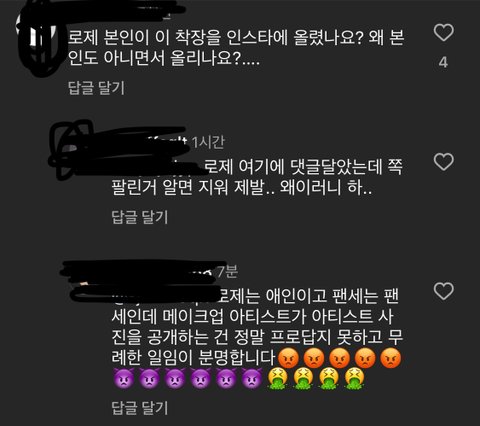Click the redacted mention before 로제 여기에
This screenshot has width=480, height=426.
click(157, 167)
